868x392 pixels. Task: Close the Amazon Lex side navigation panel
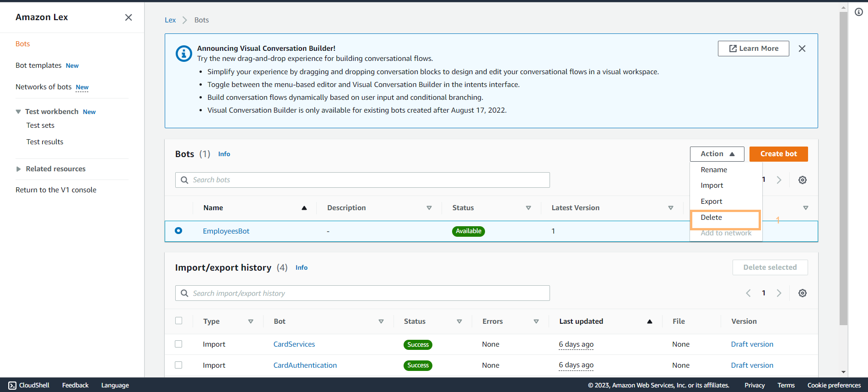click(x=129, y=17)
